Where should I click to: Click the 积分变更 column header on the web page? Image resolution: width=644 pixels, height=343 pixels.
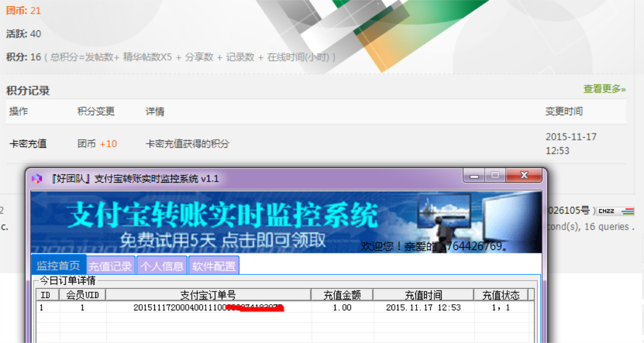click(x=96, y=111)
